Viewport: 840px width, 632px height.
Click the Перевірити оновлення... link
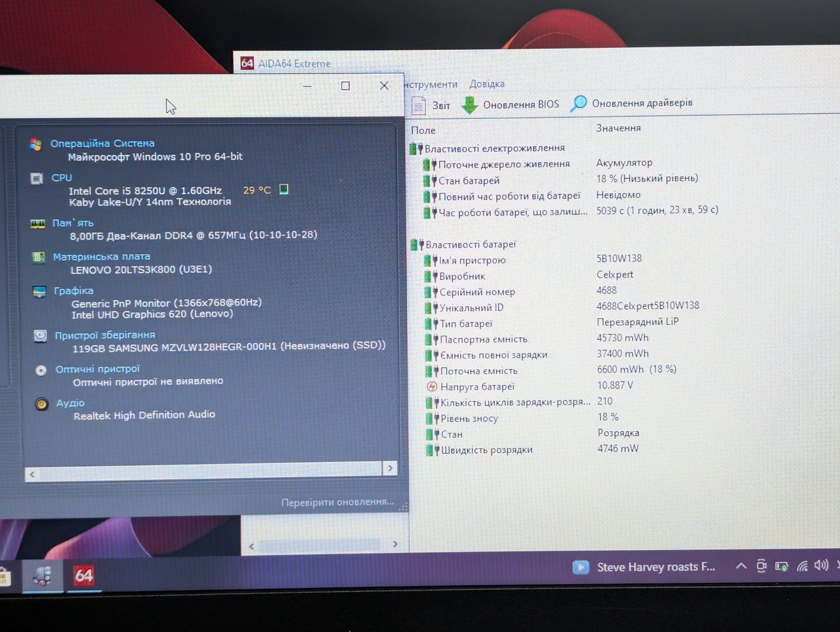(338, 503)
